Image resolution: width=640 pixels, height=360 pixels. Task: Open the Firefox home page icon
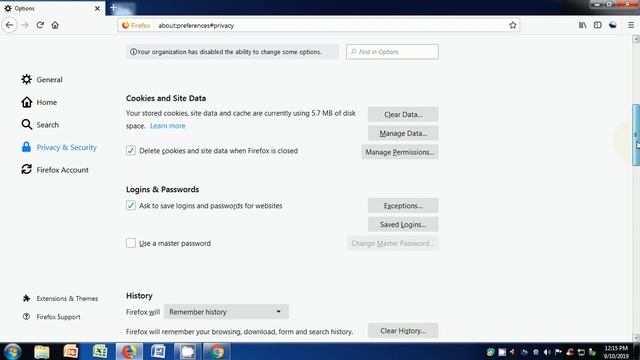[55, 25]
